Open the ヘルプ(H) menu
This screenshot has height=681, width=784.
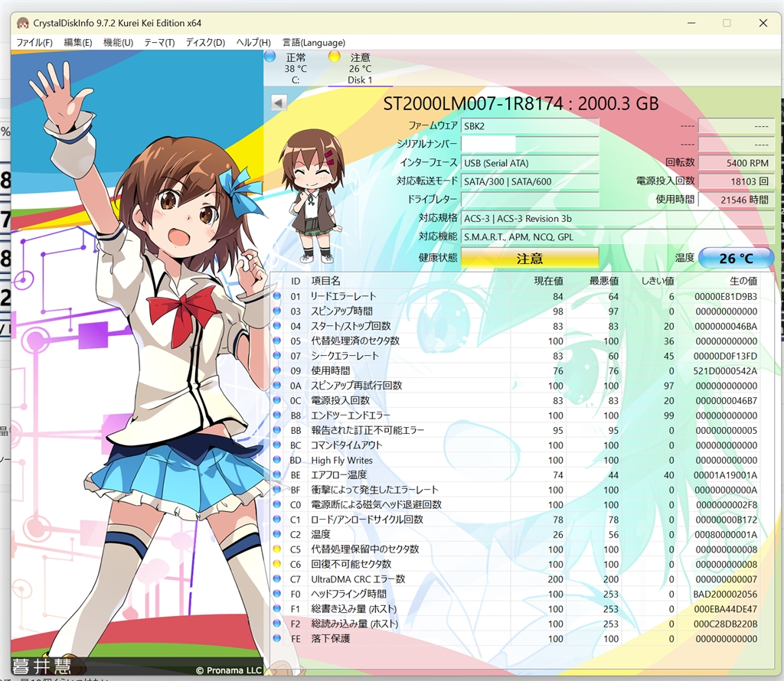coord(253,43)
